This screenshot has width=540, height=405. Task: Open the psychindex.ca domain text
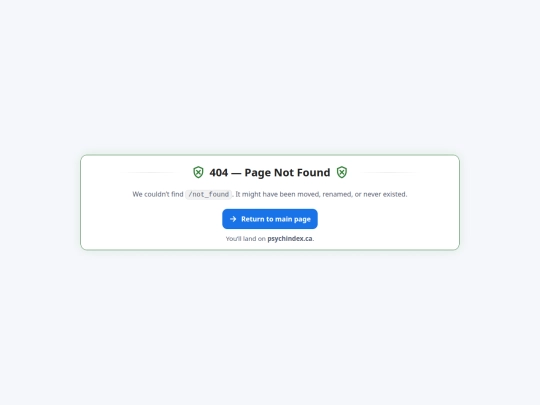(x=290, y=238)
